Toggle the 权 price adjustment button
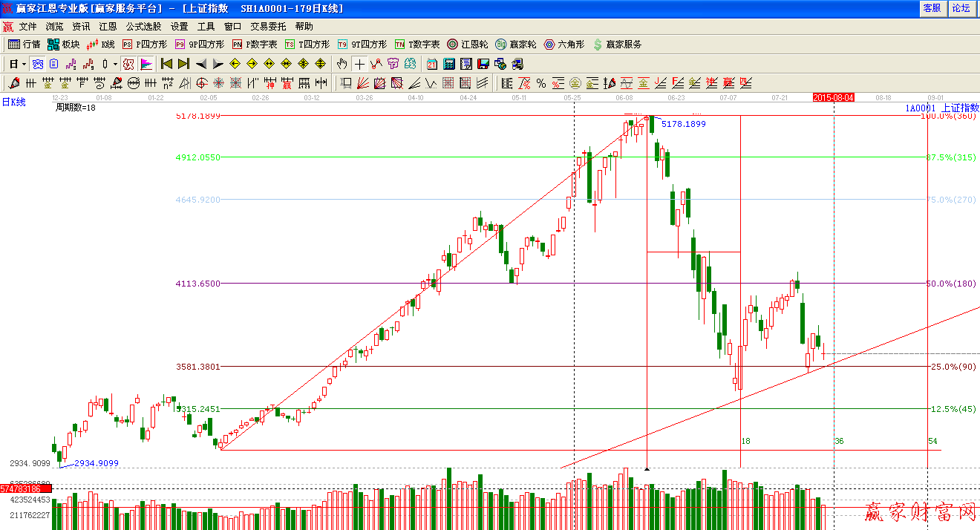 [x=128, y=64]
